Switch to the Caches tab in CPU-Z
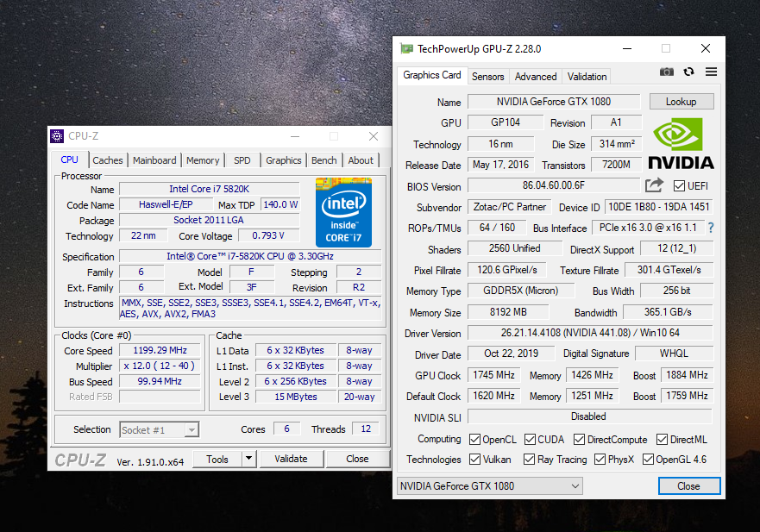 click(x=108, y=160)
